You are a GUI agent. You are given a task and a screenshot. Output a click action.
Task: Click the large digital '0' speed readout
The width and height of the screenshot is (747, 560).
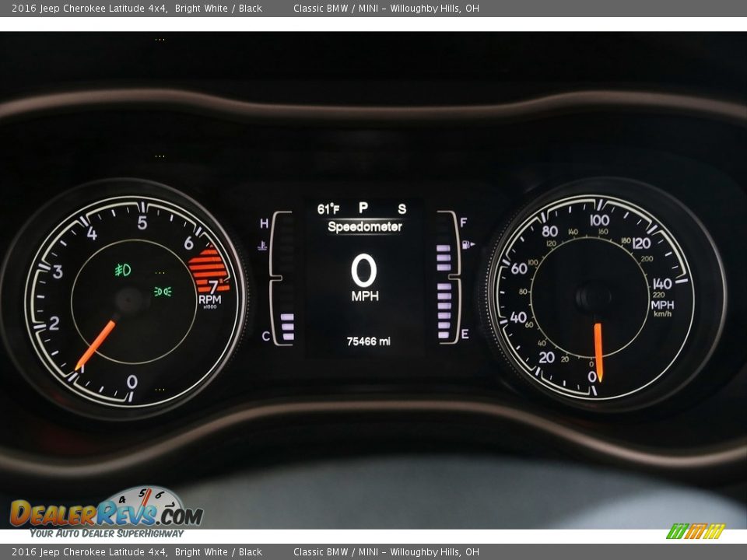tap(364, 270)
